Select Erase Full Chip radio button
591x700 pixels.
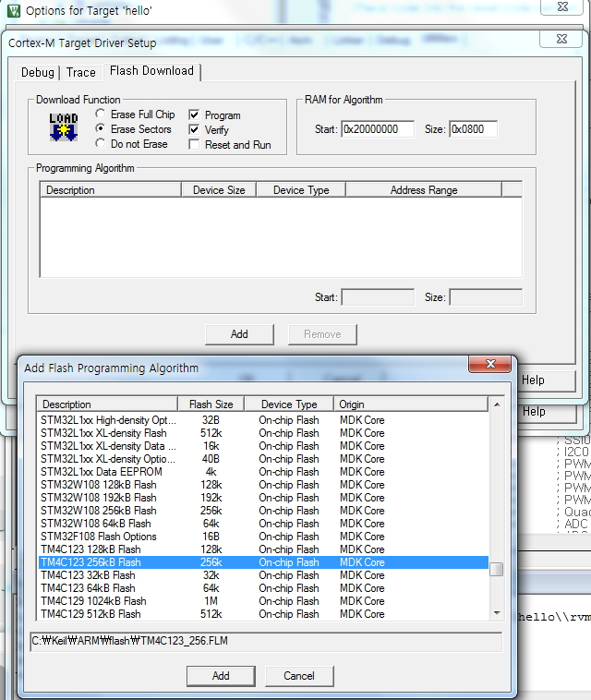point(101,114)
